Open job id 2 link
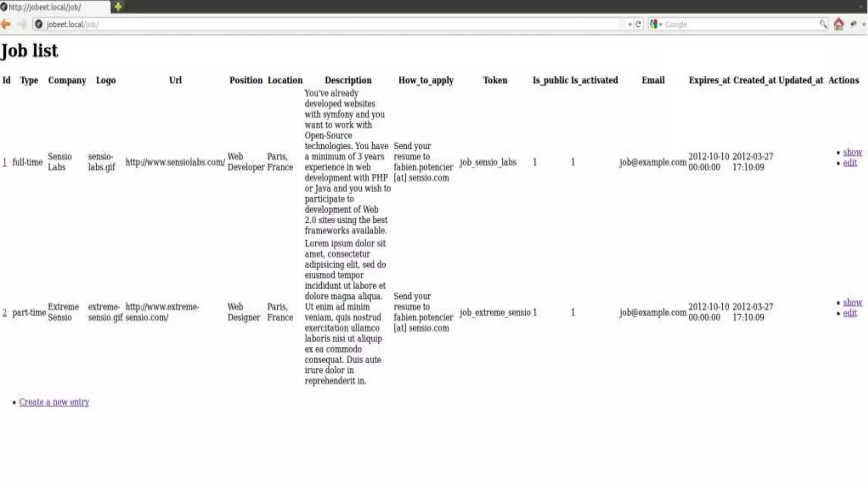This screenshot has width=868, height=488. (x=5, y=313)
